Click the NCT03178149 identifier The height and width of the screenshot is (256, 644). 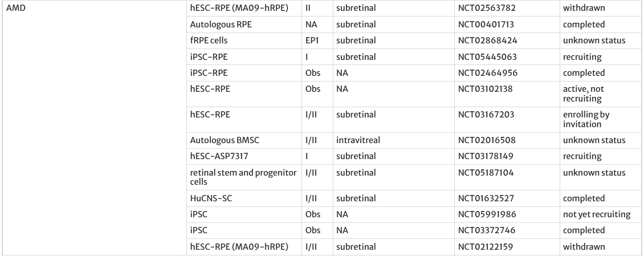click(x=486, y=156)
